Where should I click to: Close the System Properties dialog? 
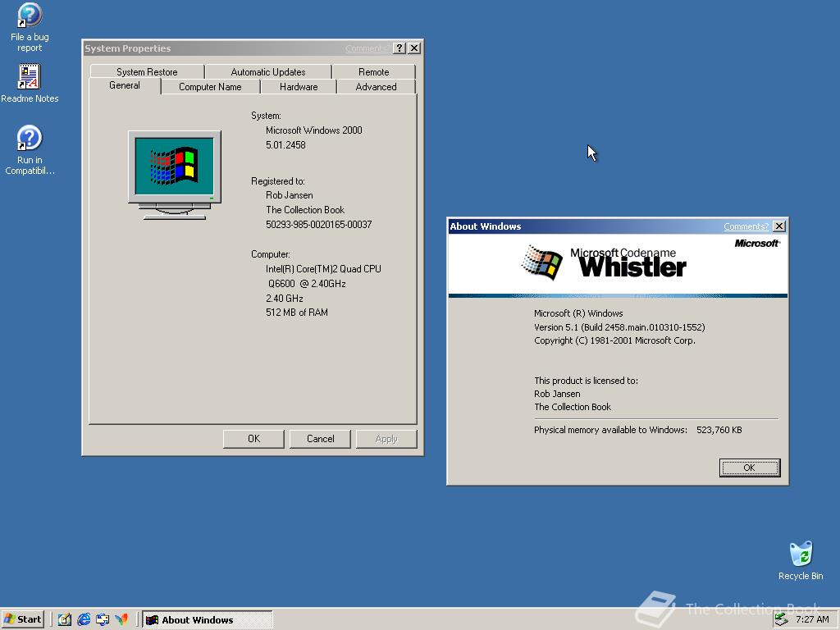click(x=414, y=48)
